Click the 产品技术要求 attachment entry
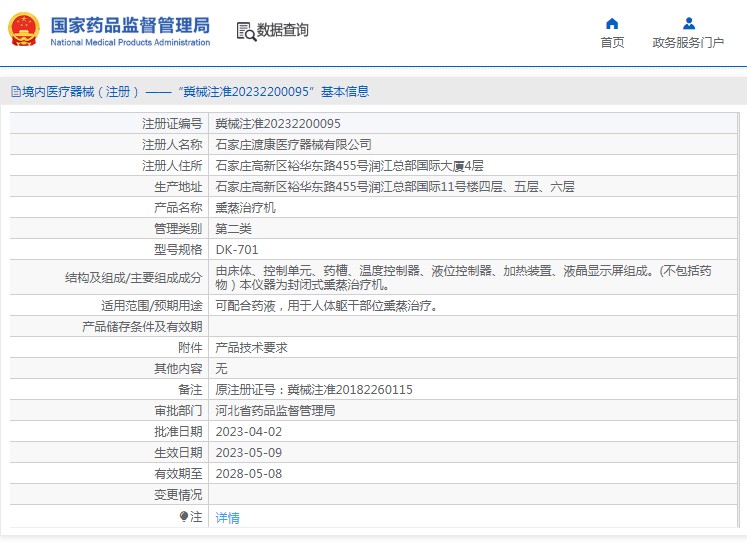This screenshot has height=543, width=747. pyautogui.click(x=252, y=348)
